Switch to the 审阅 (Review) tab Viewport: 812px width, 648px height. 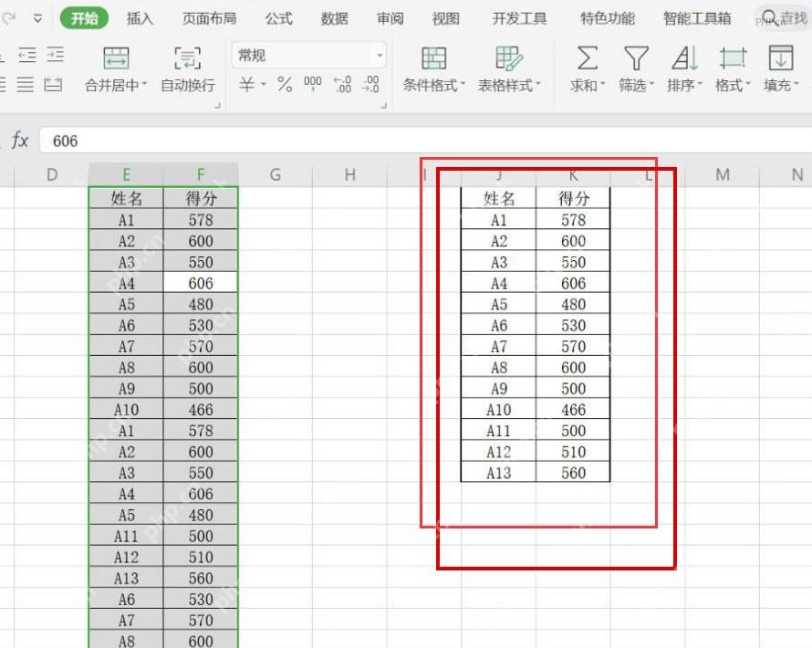[390, 18]
